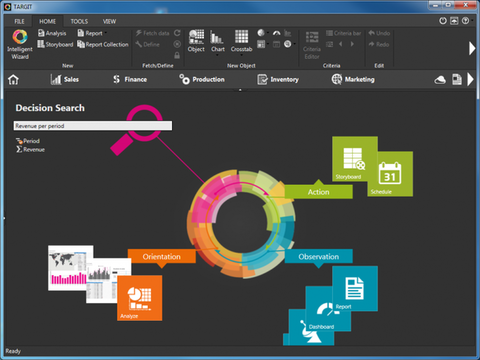Launch the Intelligent Wizard
Image resolution: width=480 pixels, height=360 pixels.
click(20, 44)
